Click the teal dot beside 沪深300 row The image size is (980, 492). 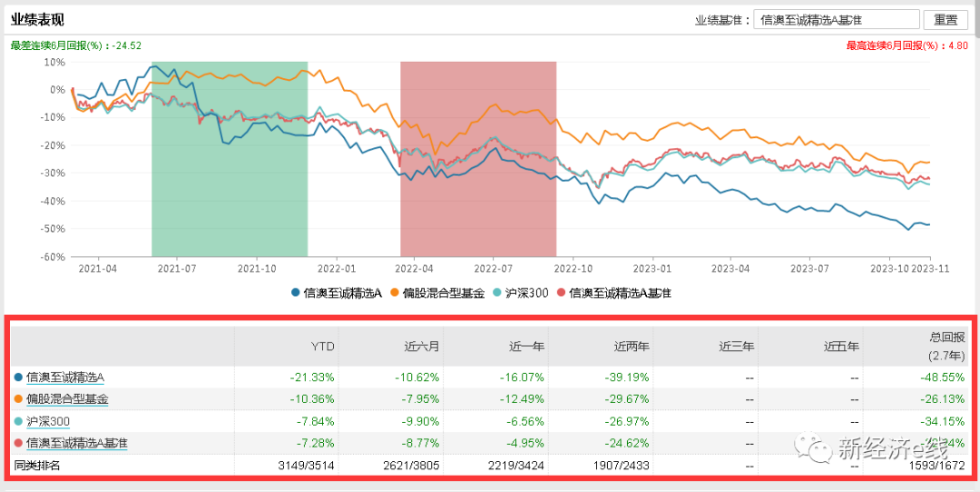[x=18, y=421]
